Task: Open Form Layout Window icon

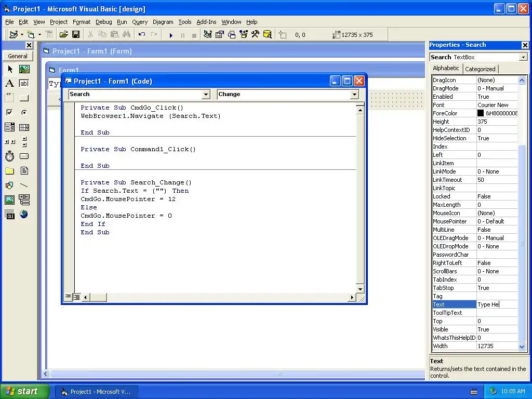Action: tap(232, 35)
